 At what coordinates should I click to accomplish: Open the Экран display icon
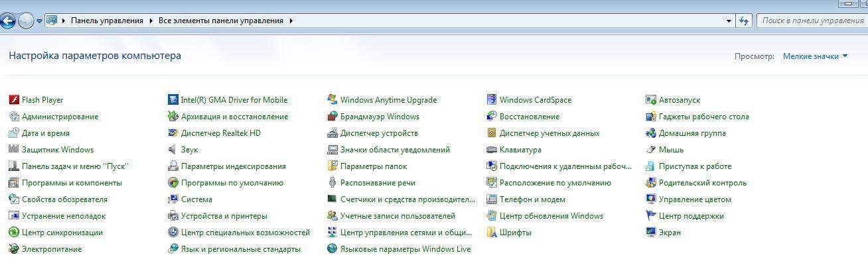(x=651, y=233)
